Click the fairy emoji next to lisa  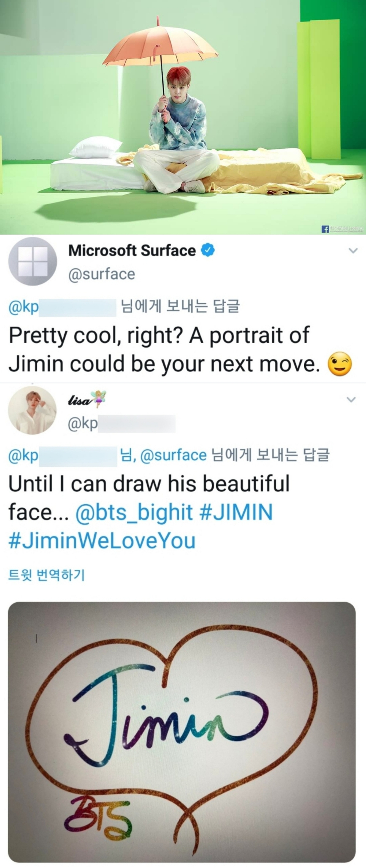[x=98, y=399]
